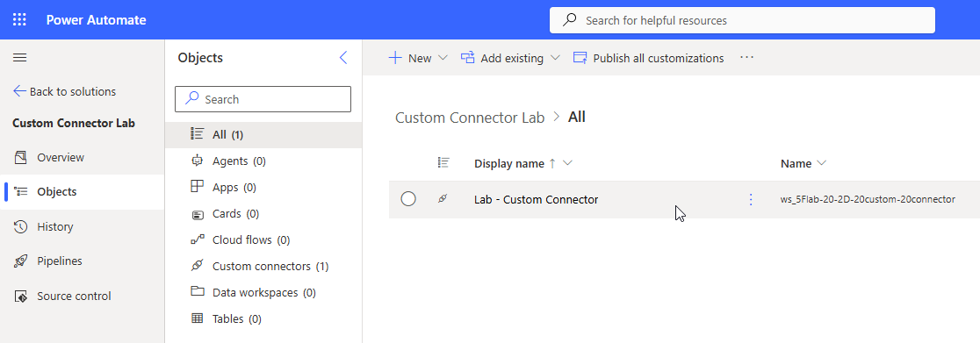Click the Data workspaces folder icon
The width and height of the screenshot is (980, 343).
click(198, 292)
